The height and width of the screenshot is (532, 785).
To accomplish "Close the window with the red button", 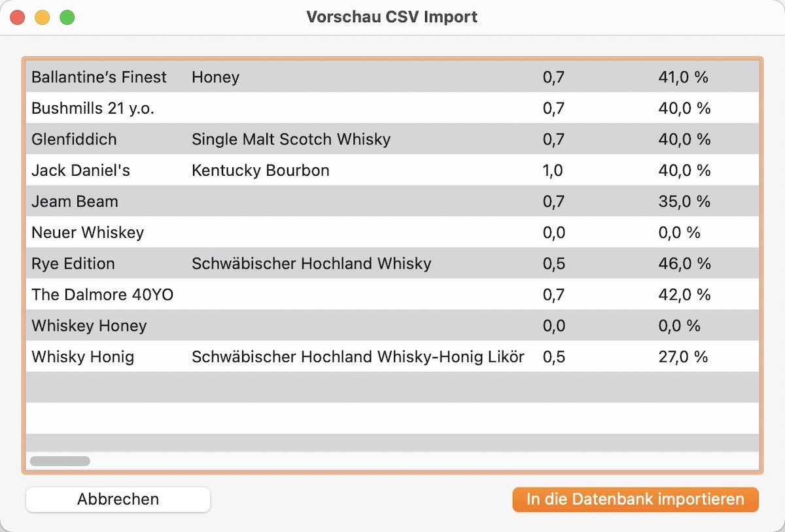I will coord(18,18).
